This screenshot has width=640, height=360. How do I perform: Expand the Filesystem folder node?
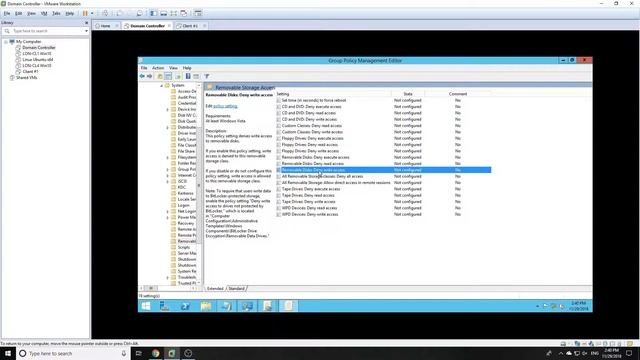tap(167, 158)
